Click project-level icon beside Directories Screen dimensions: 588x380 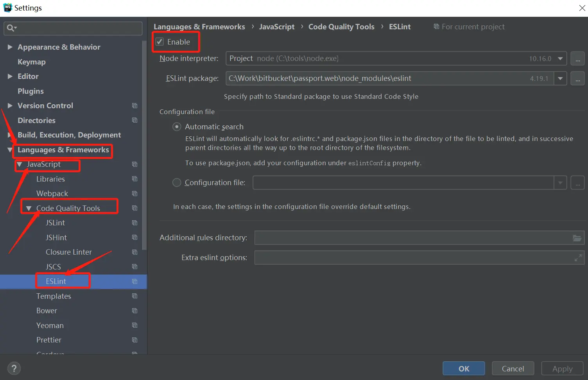tap(134, 120)
